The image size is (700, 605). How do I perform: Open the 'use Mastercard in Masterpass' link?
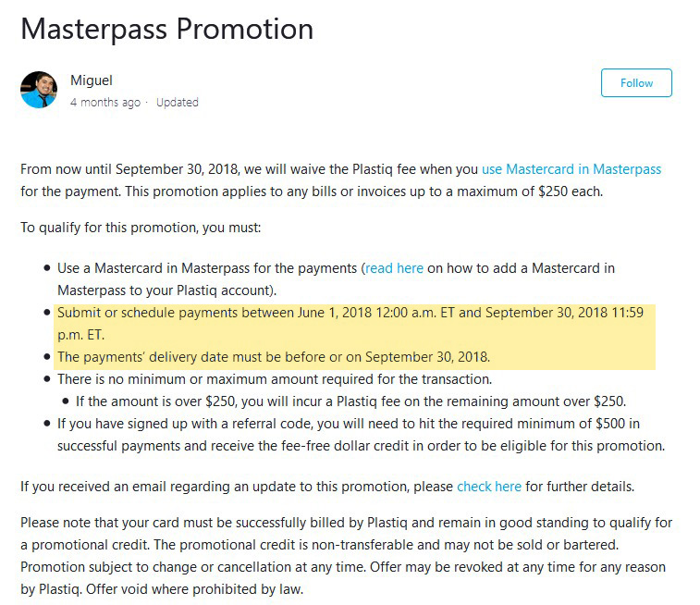[x=571, y=169]
